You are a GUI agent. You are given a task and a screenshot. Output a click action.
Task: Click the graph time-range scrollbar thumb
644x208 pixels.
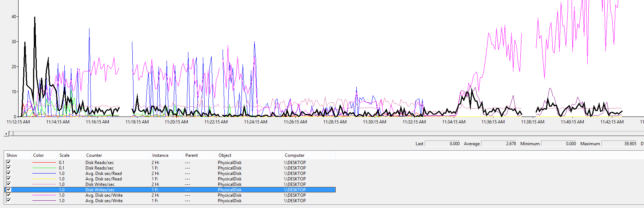[x=11, y=134]
